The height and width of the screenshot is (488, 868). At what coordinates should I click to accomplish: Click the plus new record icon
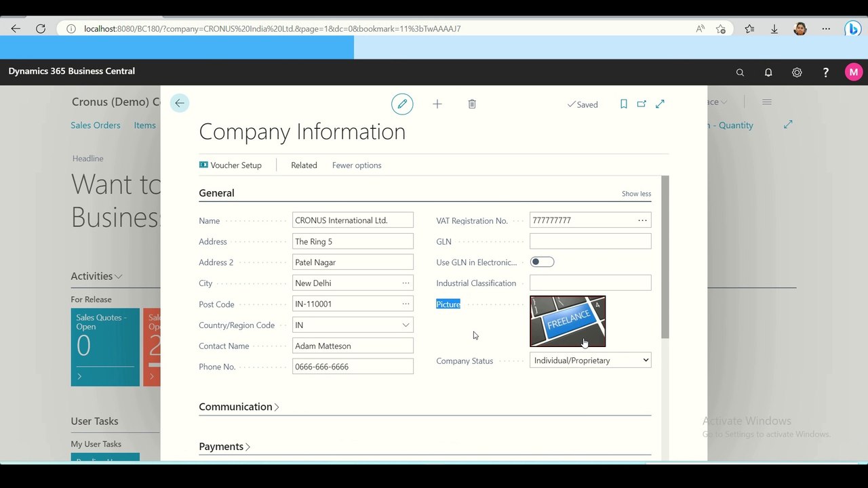(437, 104)
